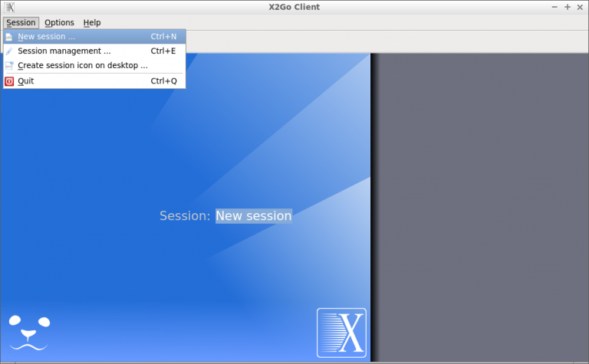Click the New session document icon

tap(9, 37)
